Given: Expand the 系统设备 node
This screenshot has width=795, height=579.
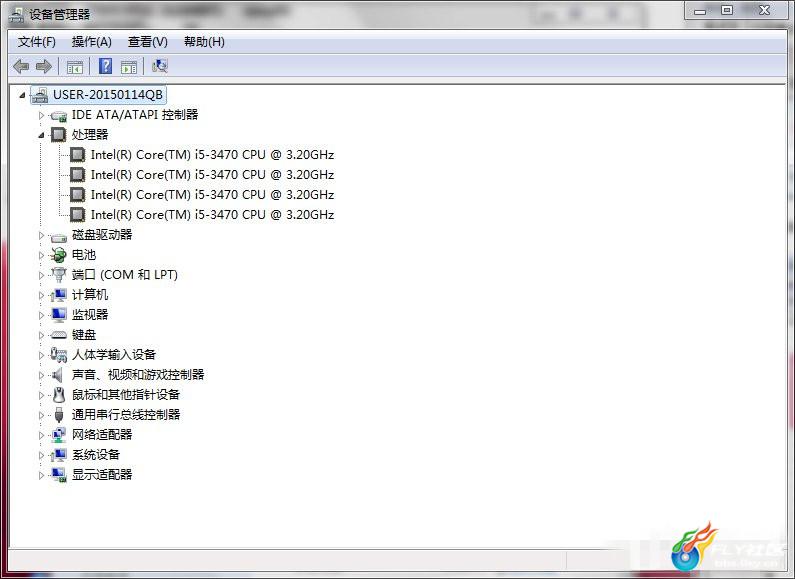Looking at the screenshot, I should click(x=42, y=455).
